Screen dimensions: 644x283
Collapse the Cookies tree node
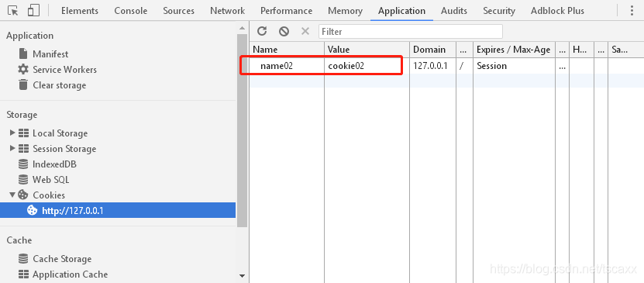(x=12, y=195)
